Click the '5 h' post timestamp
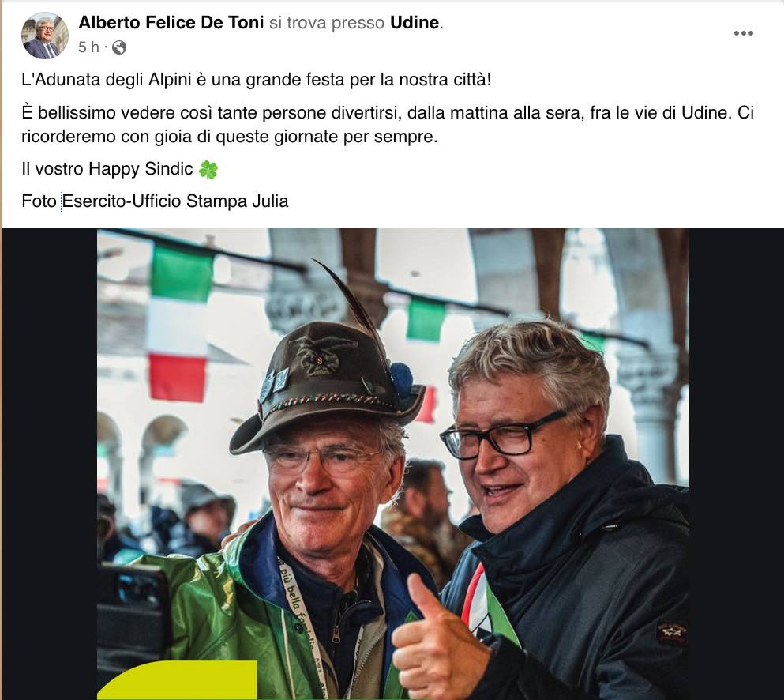The width and height of the screenshot is (784, 700). coord(88,47)
